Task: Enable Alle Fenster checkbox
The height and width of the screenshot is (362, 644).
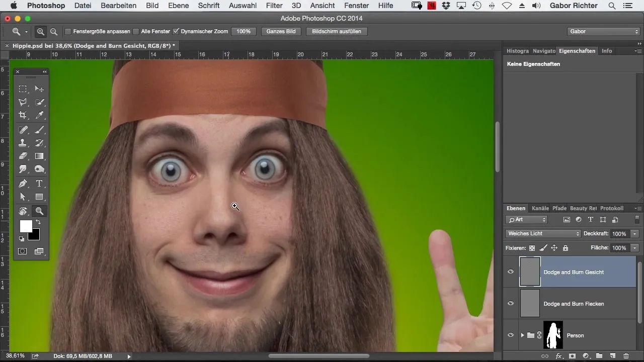Action: click(136, 31)
